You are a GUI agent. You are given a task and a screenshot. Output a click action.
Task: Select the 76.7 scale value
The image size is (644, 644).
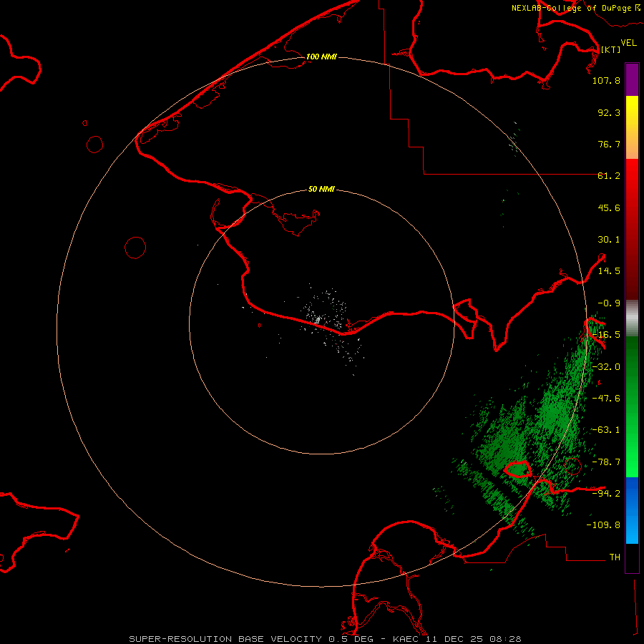tap(609, 144)
